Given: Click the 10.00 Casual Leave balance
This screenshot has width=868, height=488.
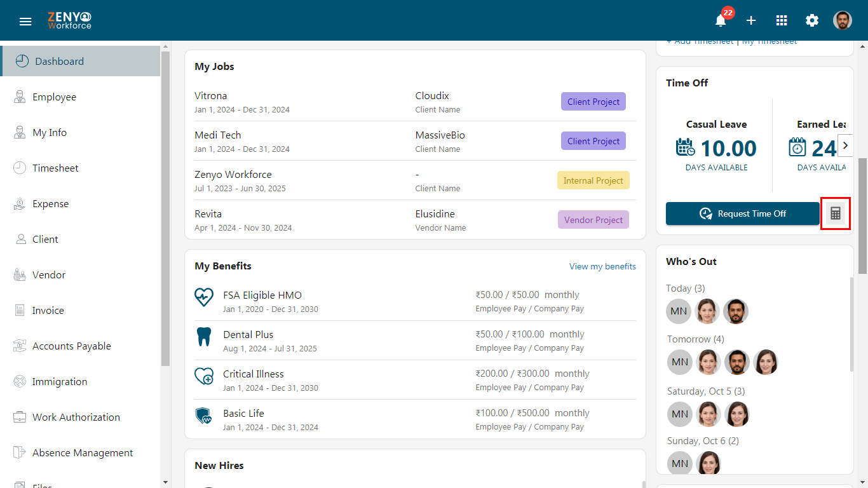Looking at the screenshot, I should [x=728, y=149].
